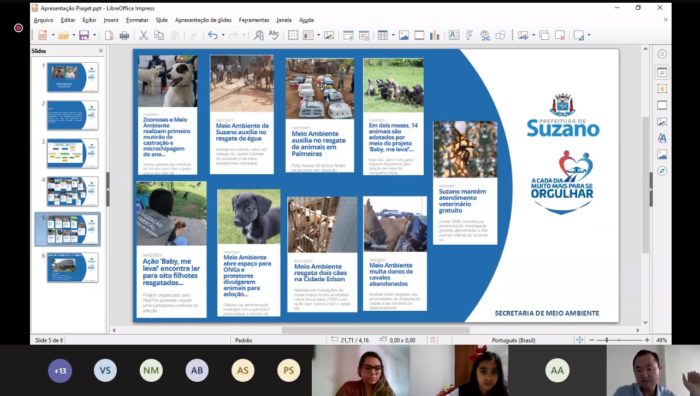
Task: Start slideshow from current slide
Action: pos(364,35)
